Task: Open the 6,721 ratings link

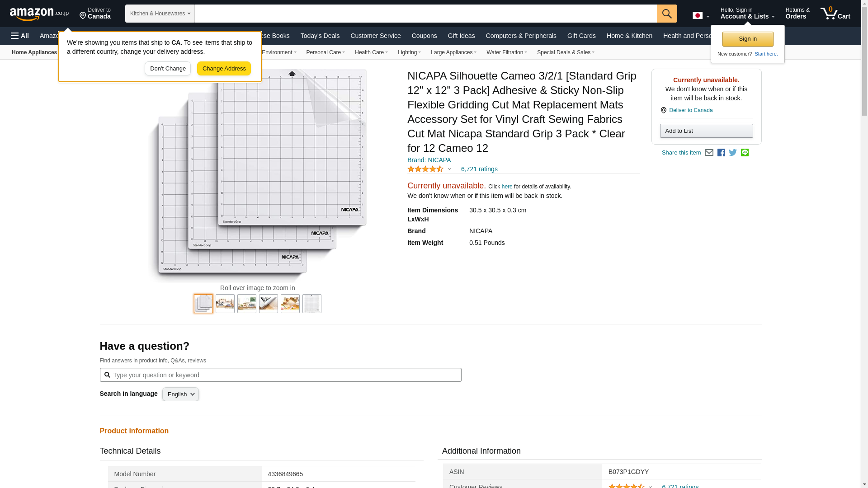Action: pos(479,169)
